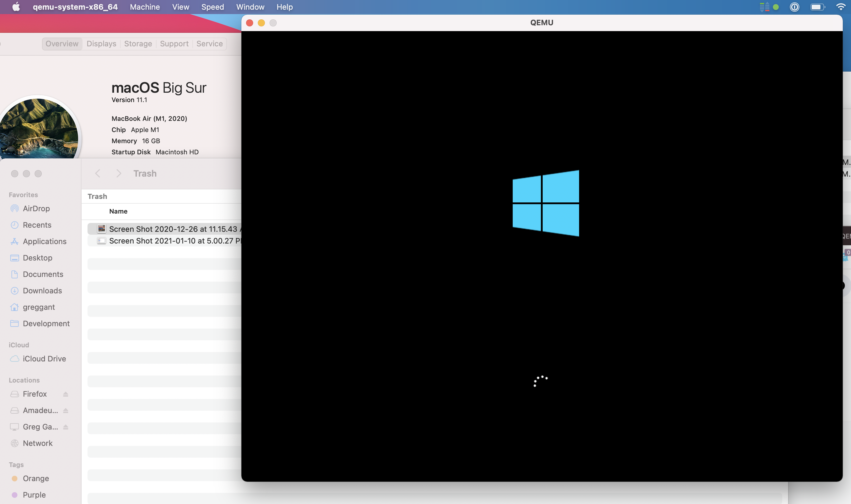Open Documents in Finder sidebar

point(43,274)
